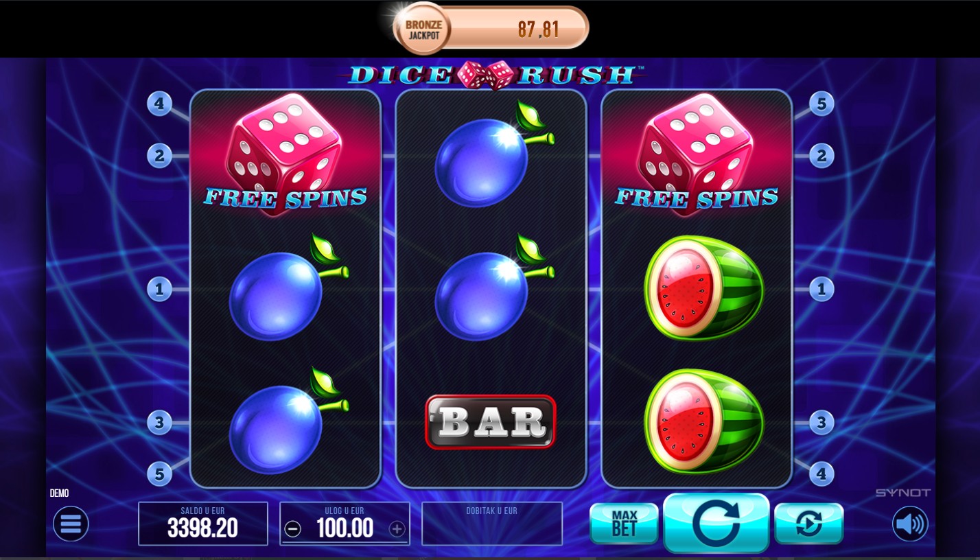Select payline marker 4 on the left side
Viewport: 980px width, 560px height.
(x=159, y=104)
